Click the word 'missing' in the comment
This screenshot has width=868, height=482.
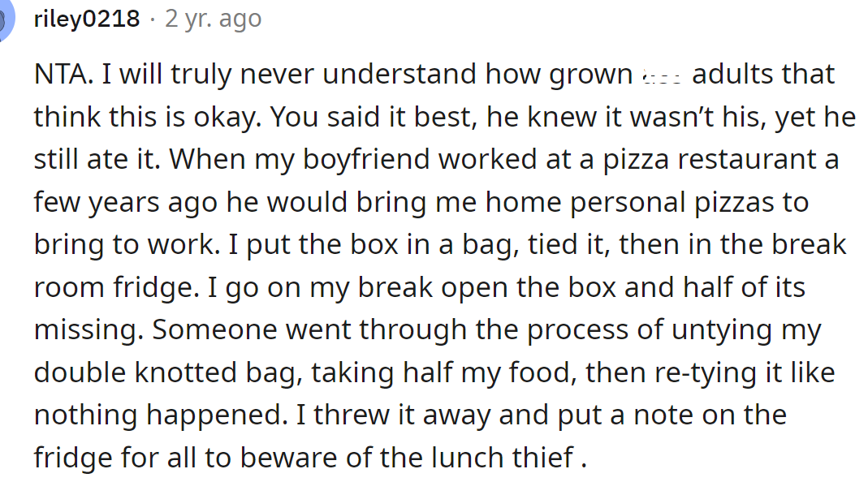(x=87, y=329)
